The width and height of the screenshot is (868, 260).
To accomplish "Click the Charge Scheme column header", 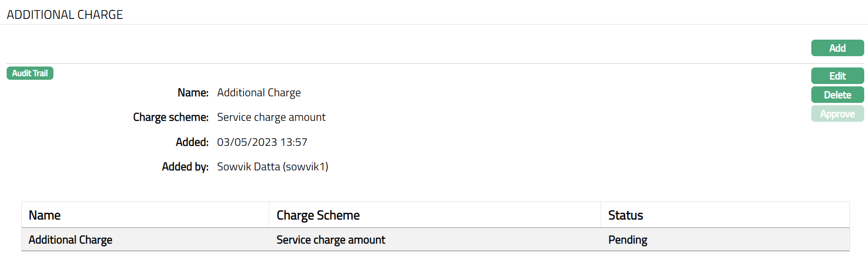I will (x=318, y=215).
